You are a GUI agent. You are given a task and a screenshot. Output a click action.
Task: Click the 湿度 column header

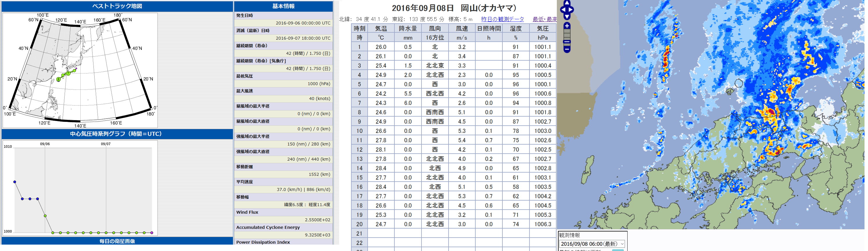[x=516, y=28]
